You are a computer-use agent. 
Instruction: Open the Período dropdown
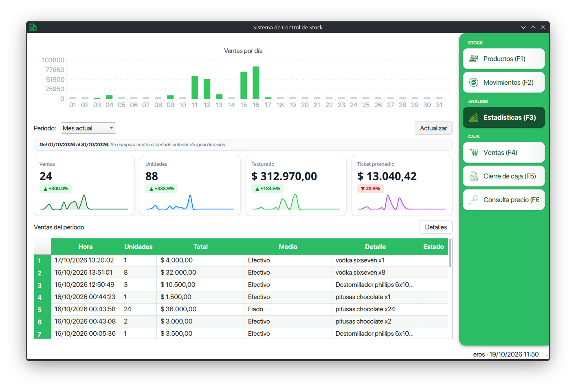[x=88, y=128]
